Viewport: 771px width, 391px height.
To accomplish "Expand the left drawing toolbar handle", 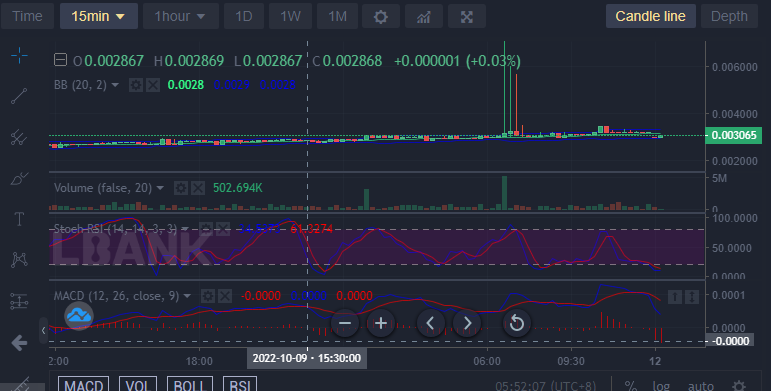I will [43, 331].
